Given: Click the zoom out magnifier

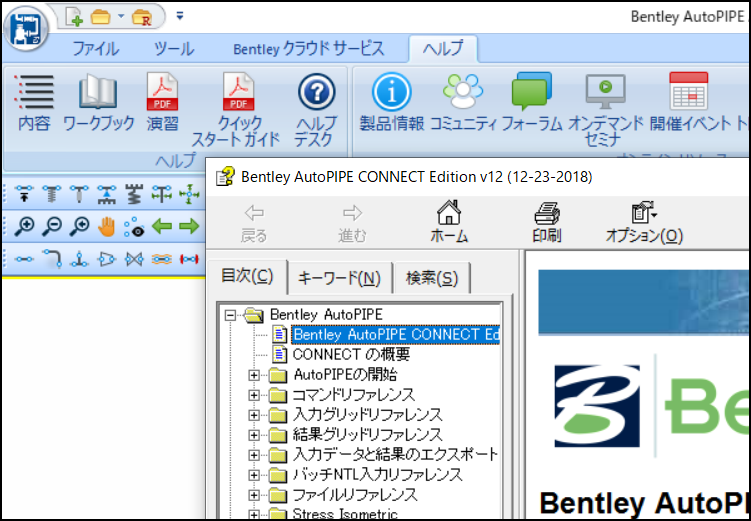Looking at the screenshot, I should 52,226.
